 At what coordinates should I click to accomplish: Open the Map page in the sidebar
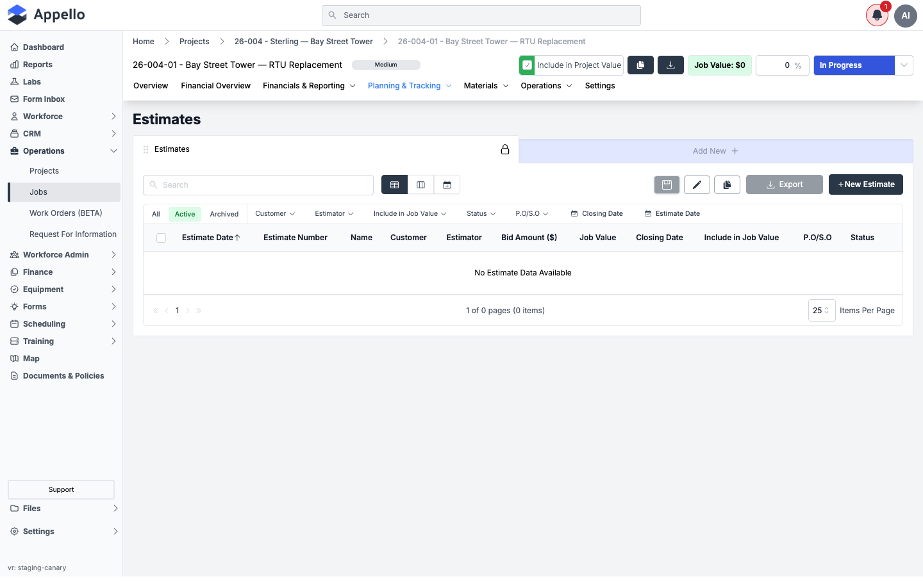pos(31,359)
